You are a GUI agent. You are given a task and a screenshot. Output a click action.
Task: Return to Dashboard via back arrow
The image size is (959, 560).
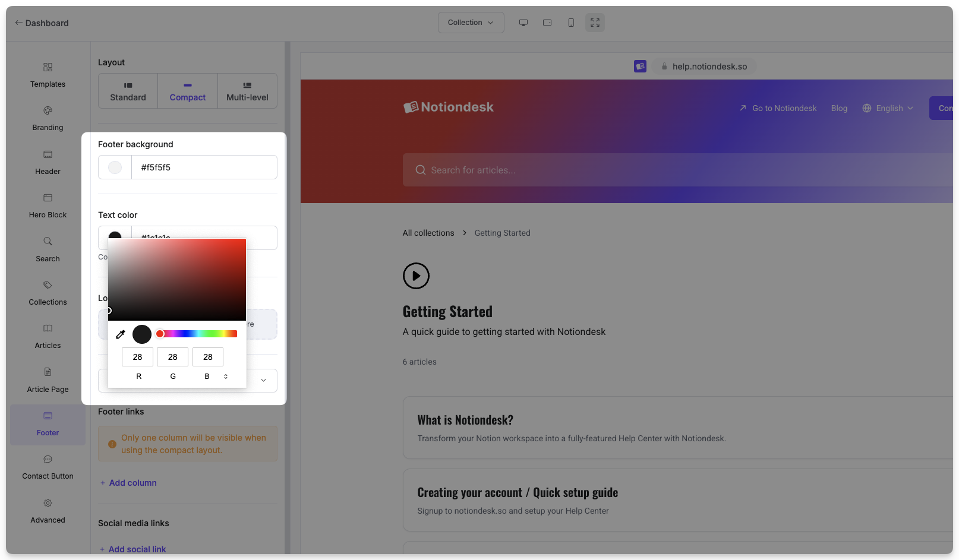pos(42,23)
